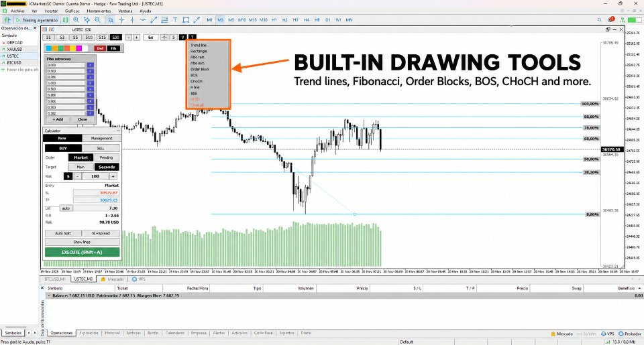
Task: Open the Gráficos menu
Action: 72,11
